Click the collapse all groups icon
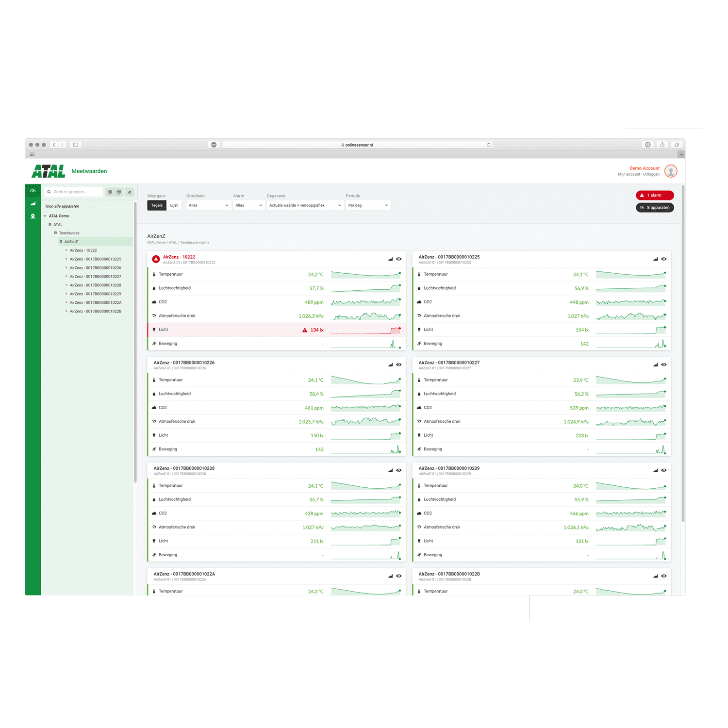Viewport: 728px width, 728px height. [119, 192]
